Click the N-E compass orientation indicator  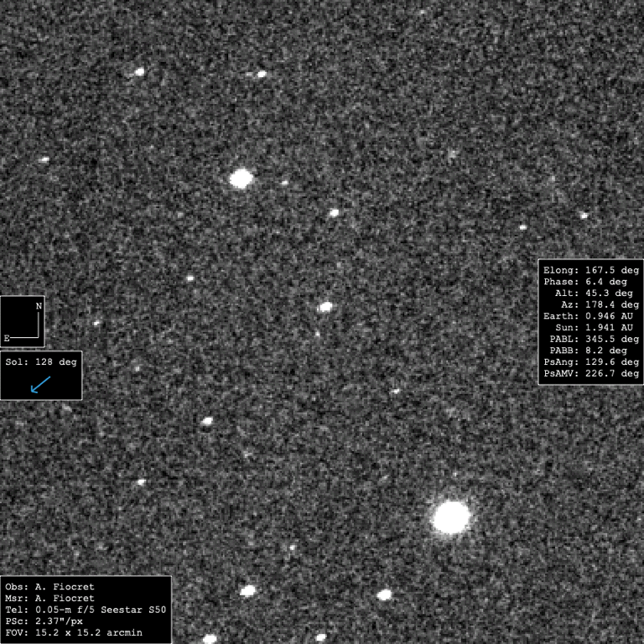point(22,321)
